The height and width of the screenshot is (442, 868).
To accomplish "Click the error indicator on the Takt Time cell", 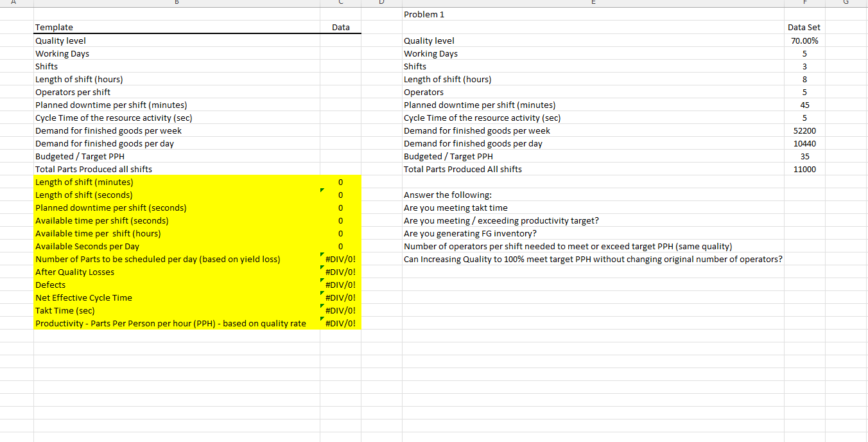I will pyautogui.click(x=321, y=306).
